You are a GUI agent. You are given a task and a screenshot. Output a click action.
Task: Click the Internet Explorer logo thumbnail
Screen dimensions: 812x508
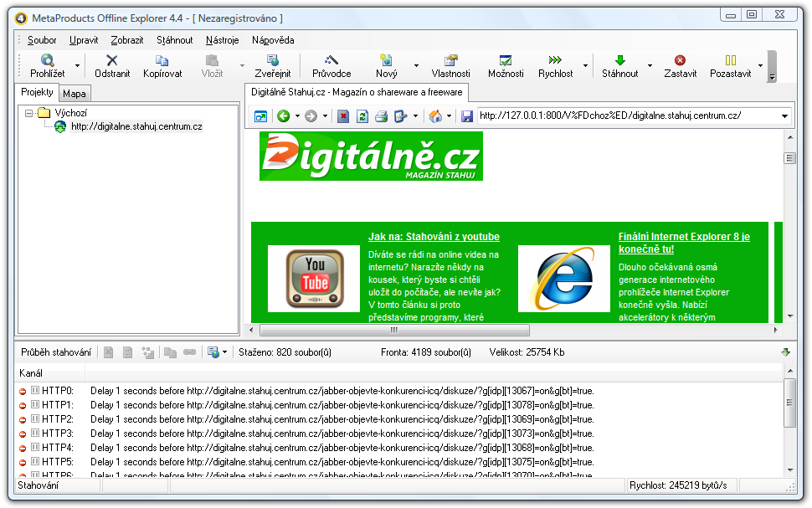coord(564,279)
